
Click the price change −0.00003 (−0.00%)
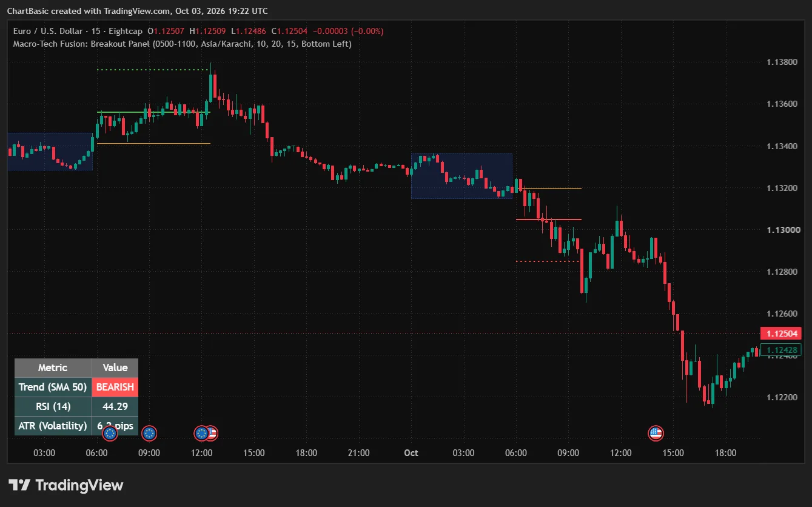[x=348, y=31]
